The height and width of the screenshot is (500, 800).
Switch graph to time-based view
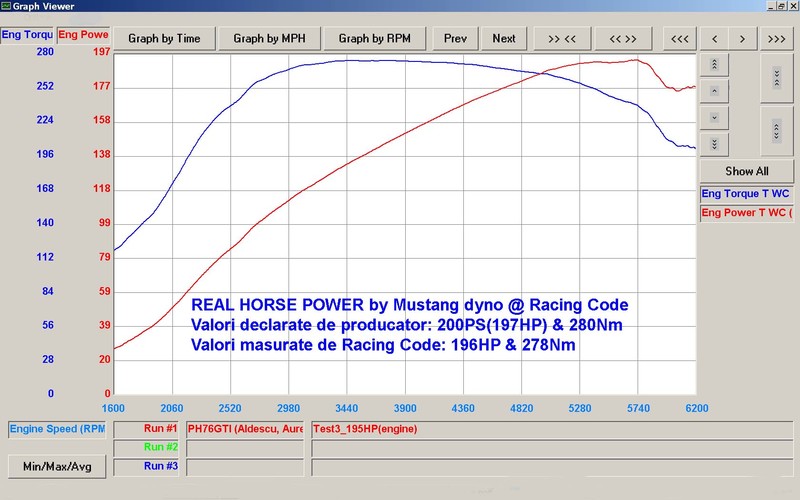coord(164,38)
